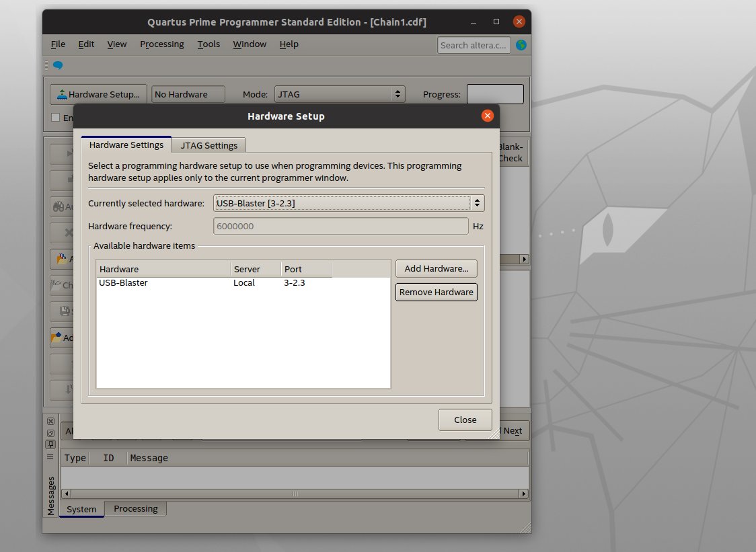Screen dimensions: 756x552
Task: Open the Window menu
Action: [250, 44]
